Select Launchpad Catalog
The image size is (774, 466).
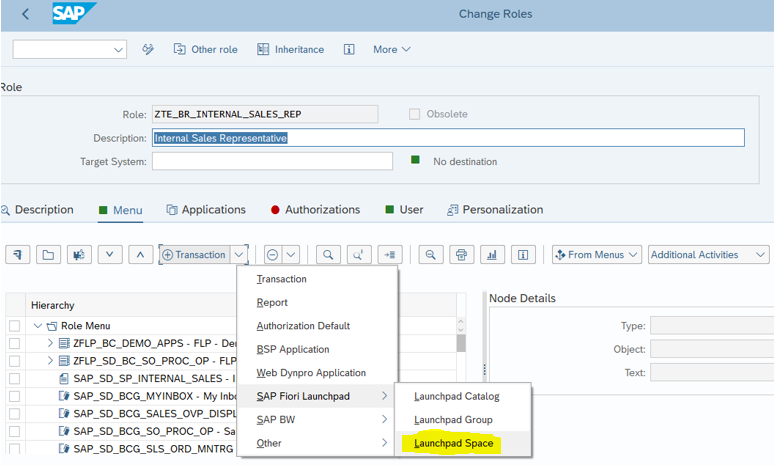457,396
